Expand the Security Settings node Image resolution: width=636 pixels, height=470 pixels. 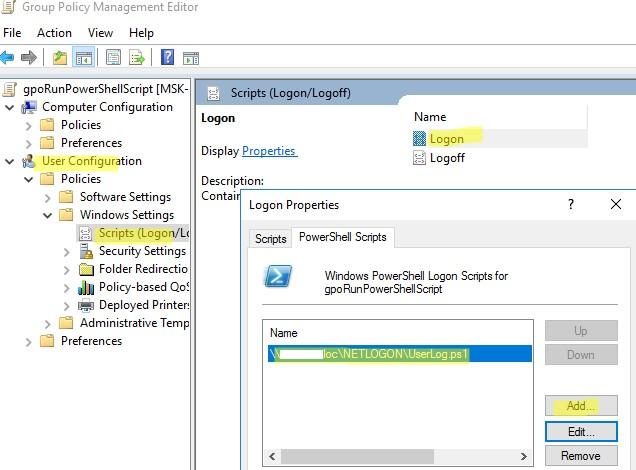tap(67, 252)
